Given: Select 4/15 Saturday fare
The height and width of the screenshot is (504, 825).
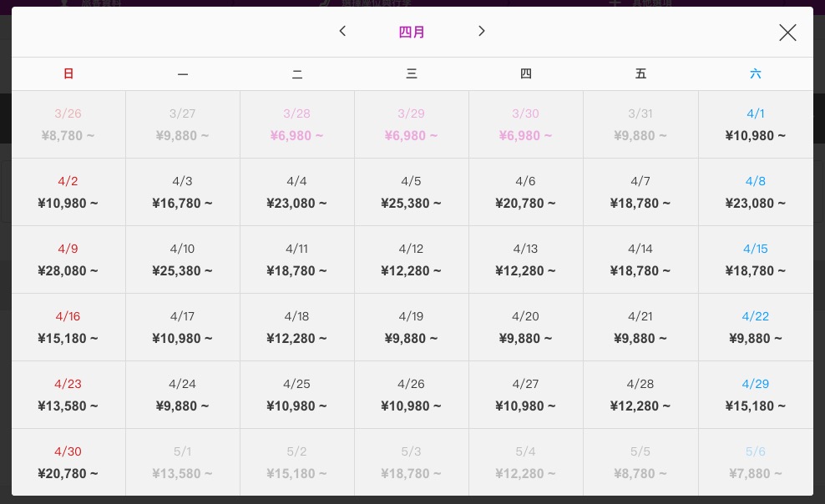Looking at the screenshot, I should (x=756, y=260).
